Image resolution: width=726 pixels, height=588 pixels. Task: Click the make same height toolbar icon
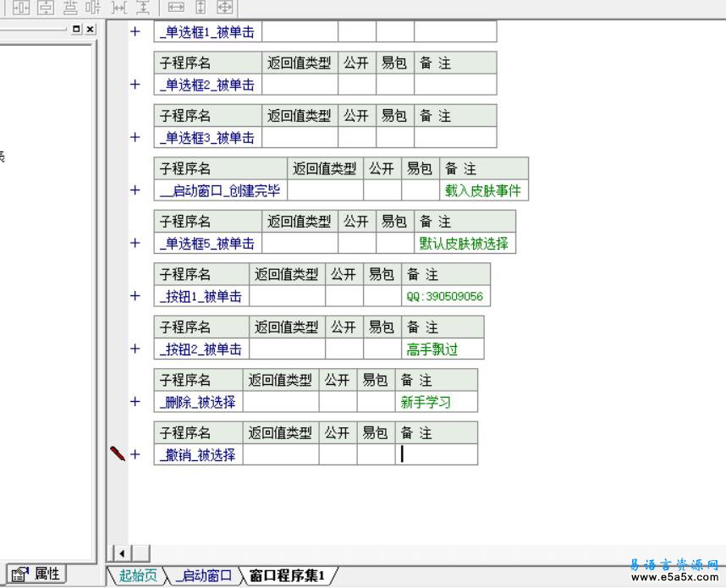201,7
